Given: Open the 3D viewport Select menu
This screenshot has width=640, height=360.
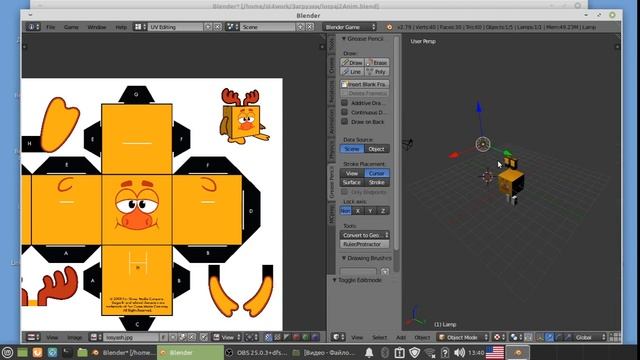Looking at the screenshot, I should [379, 337].
